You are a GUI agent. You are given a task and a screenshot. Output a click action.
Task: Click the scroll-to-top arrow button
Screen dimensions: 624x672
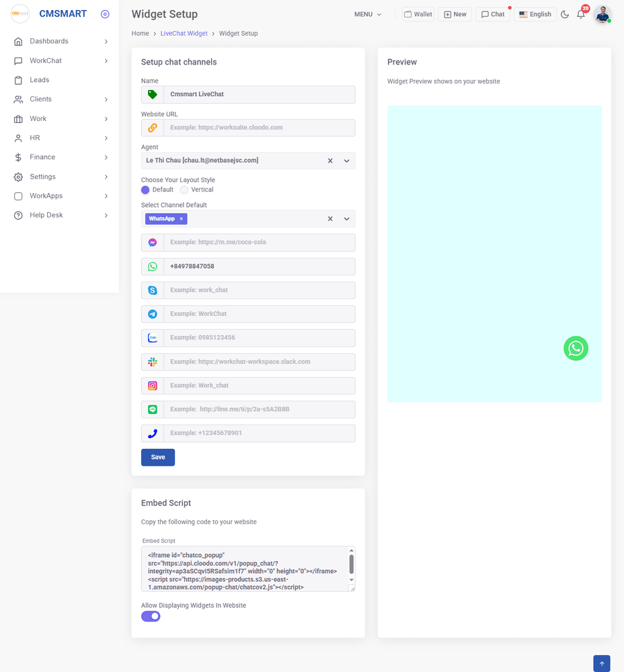(601, 663)
